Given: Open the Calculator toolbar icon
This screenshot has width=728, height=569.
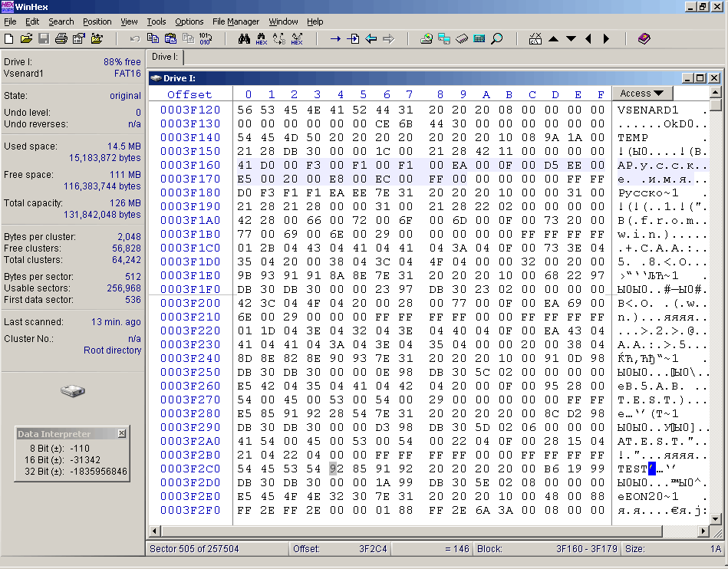Looking at the screenshot, I should pos(479,38).
